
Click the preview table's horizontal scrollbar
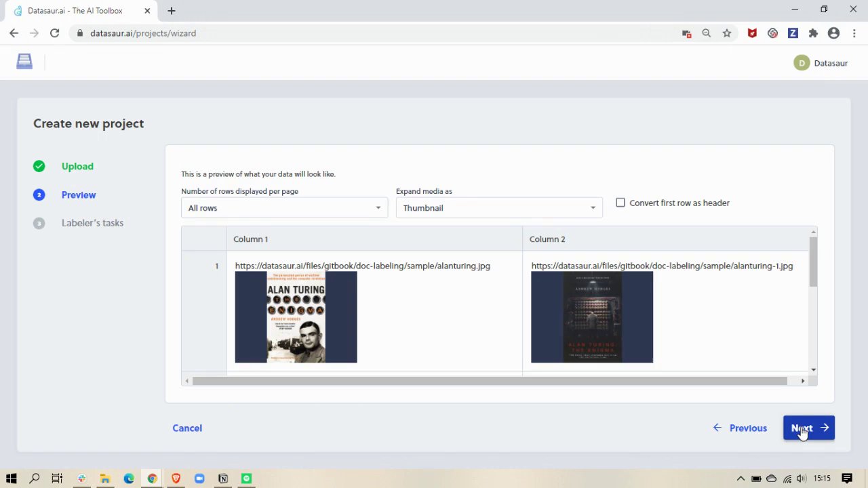pyautogui.click(x=490, y=381)
